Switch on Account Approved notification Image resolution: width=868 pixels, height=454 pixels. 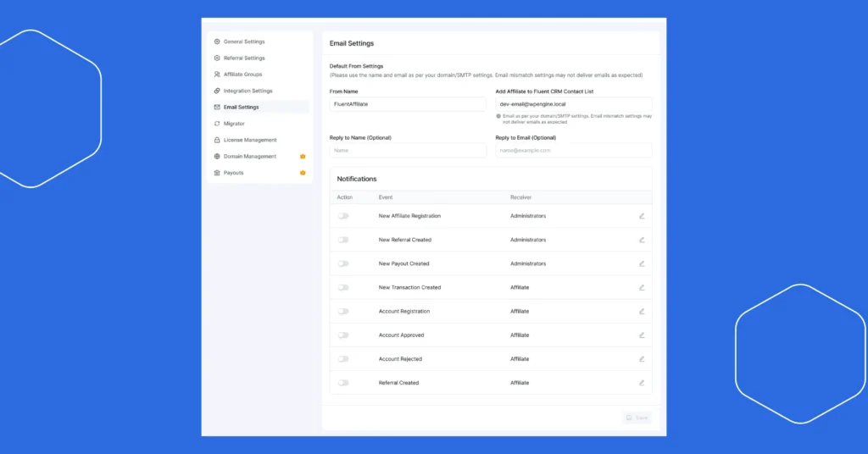click(343, 335)
